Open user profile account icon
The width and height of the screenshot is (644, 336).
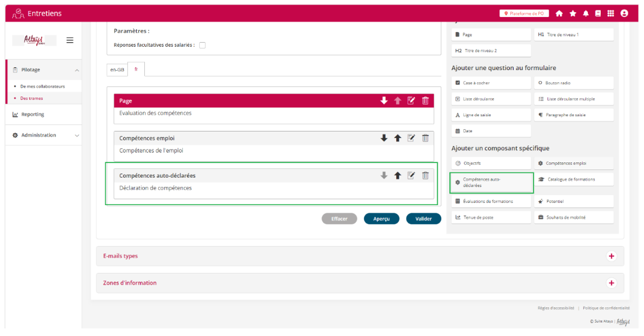624,13
